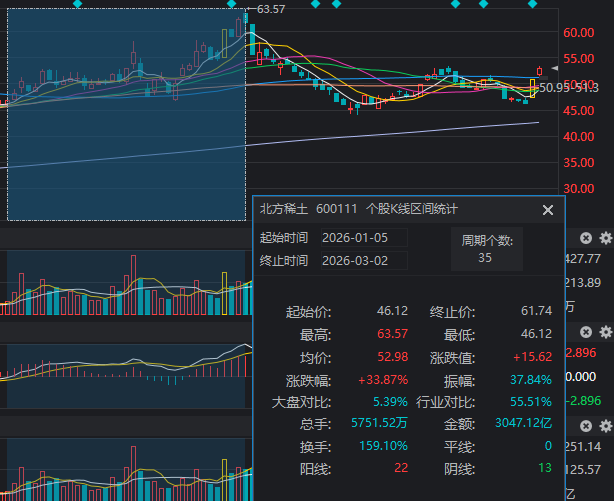The height and width of the screenshot is (501, 614).
Task: Remove the indicator panel showing 427.77
Action: [x=586, y=238]
